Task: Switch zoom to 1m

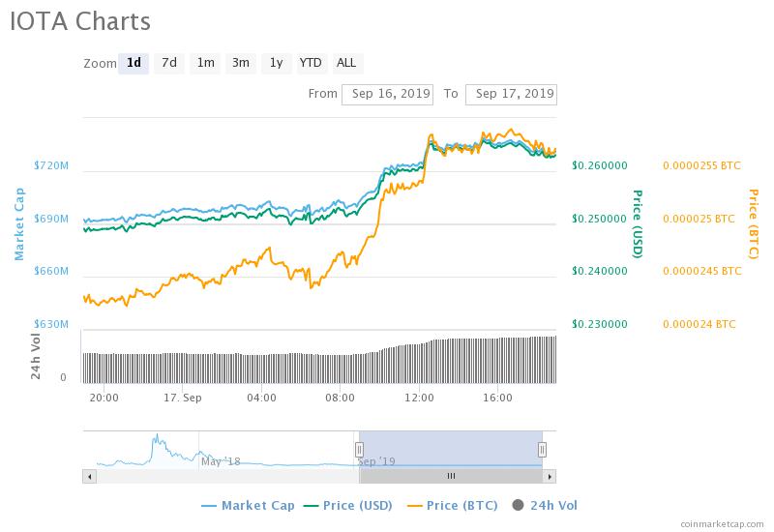Action: pyautogui.click(x=205, y=63)
